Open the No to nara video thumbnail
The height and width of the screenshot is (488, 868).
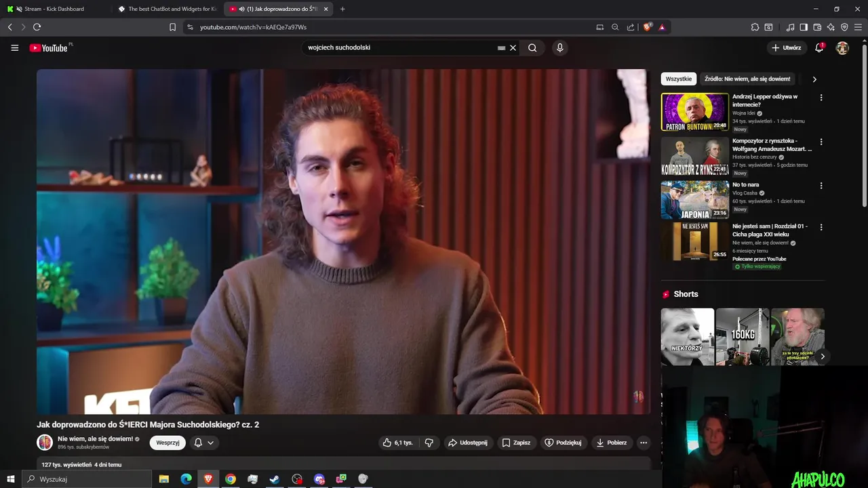tap(695, 200)
